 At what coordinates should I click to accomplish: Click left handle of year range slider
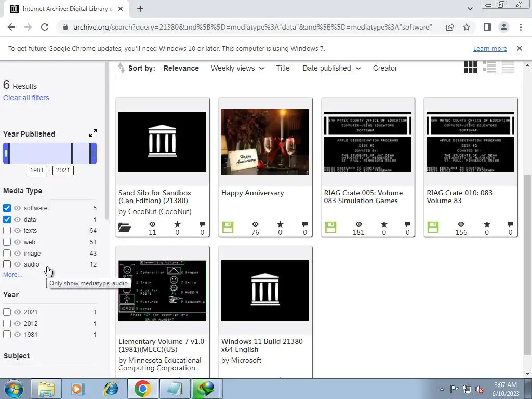6,153
